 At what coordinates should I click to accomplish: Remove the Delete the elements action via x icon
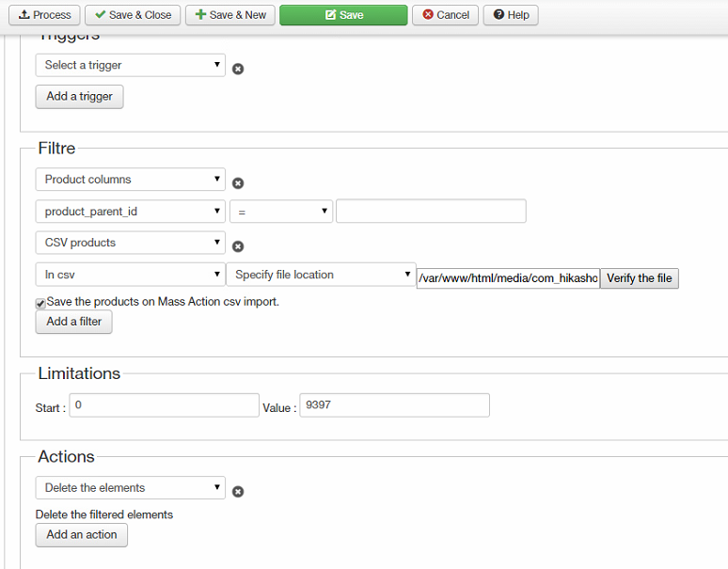(x=238, y=491)
